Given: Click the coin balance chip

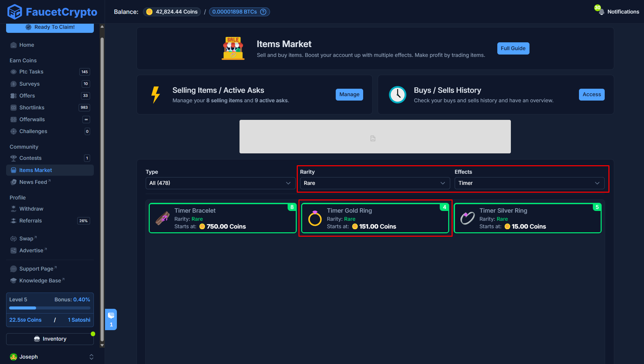Looking at the screenshot, I should tap(172, 12).
